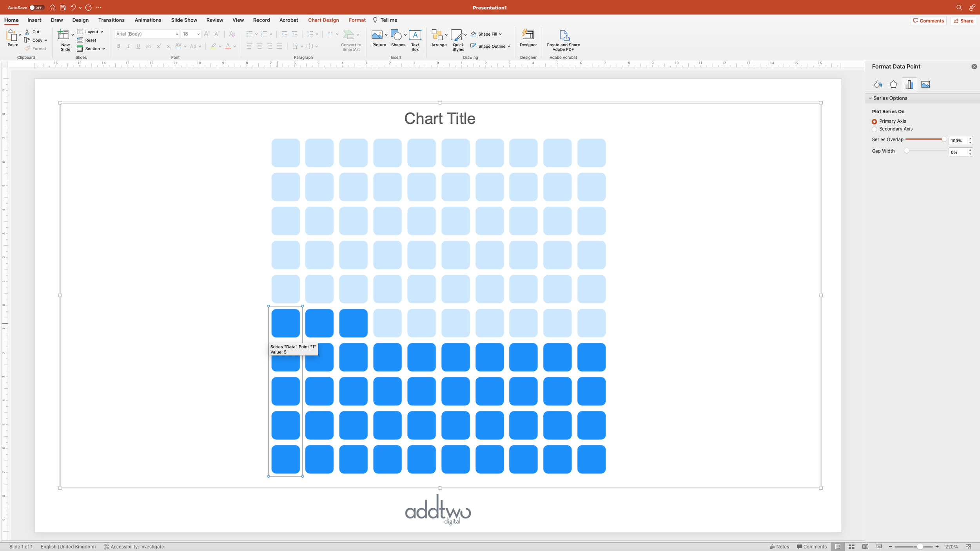Start Slide Show from status bar icon
Image resolution: width=980 pixels, height=551 pixels.
pyautogui.click(x=879, y=547)
